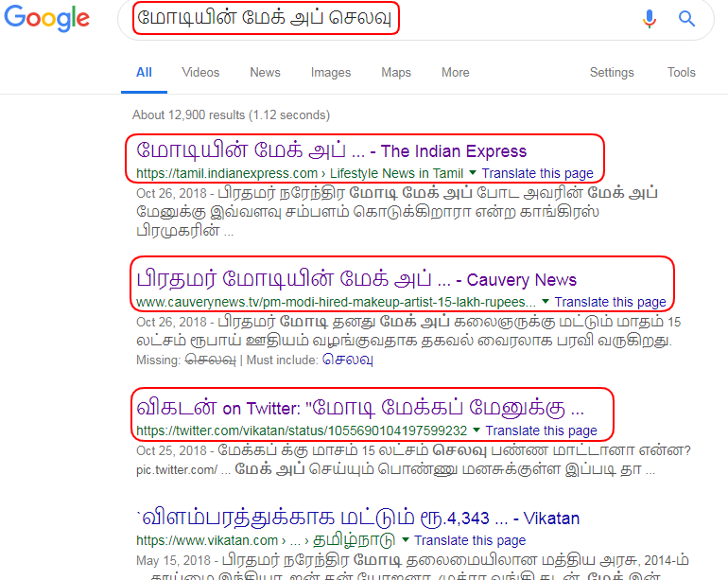728x580 pixels.
Task: Translate the Twitter vikatan result page
Action: tap(542, 431)
